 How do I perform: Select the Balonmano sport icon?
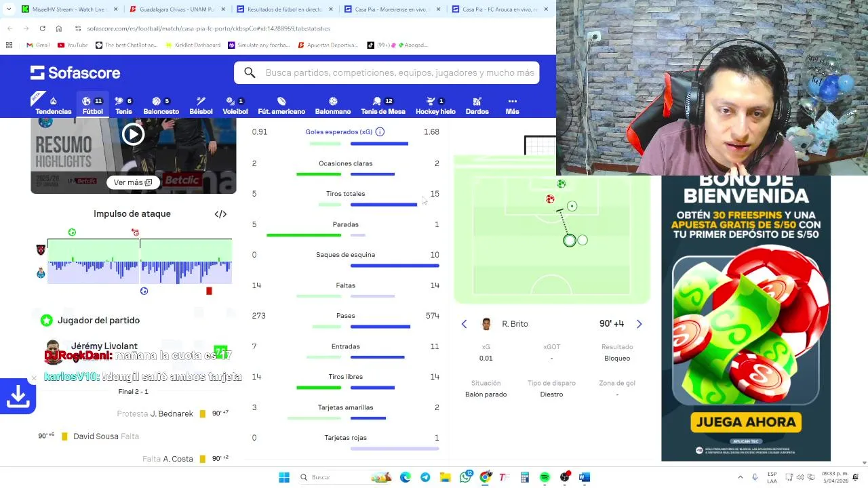pyautogui.click(x=333, y=105)
